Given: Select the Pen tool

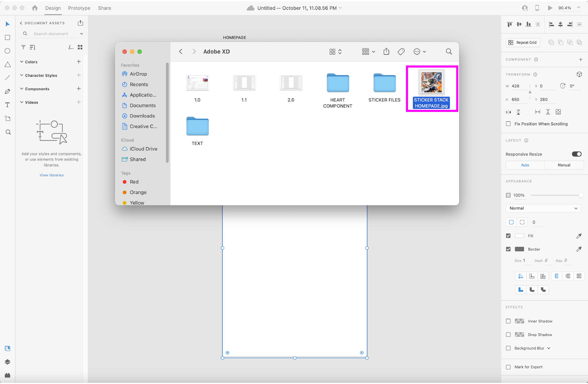Looking at the screenshot, I should (7, 91).
